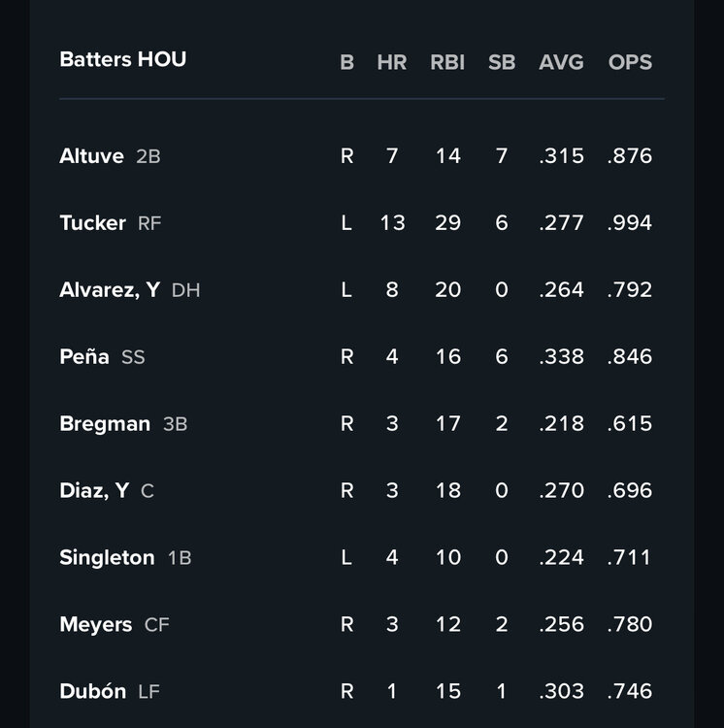Sort by the RBI column header
Screen dimensions: 724x728
click(447, 62)
